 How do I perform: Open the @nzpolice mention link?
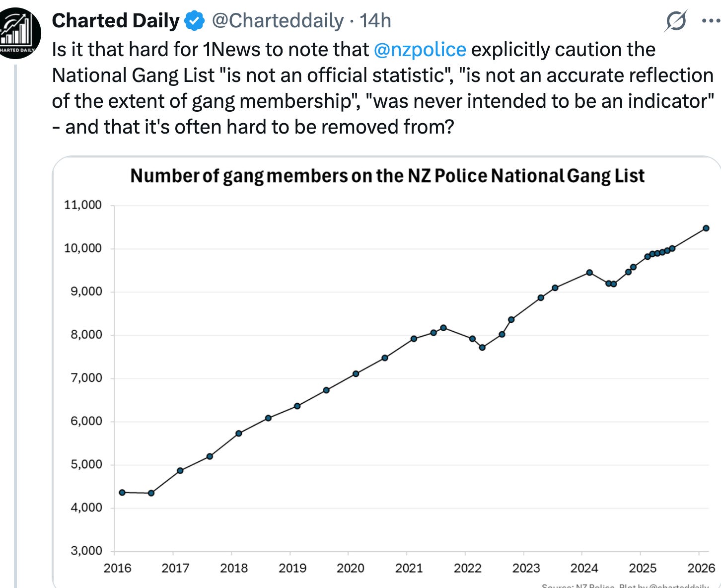pyautogui.click(x=420, y=50)
